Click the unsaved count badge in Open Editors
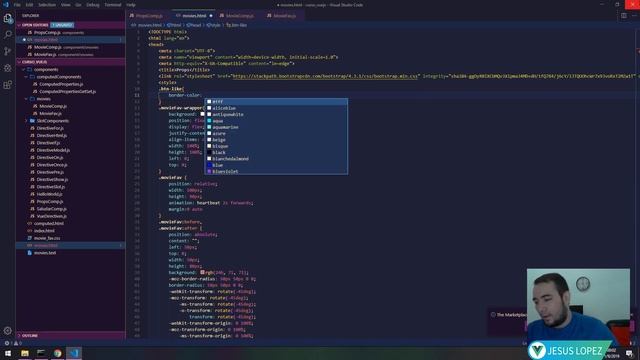 coord(62,25)
